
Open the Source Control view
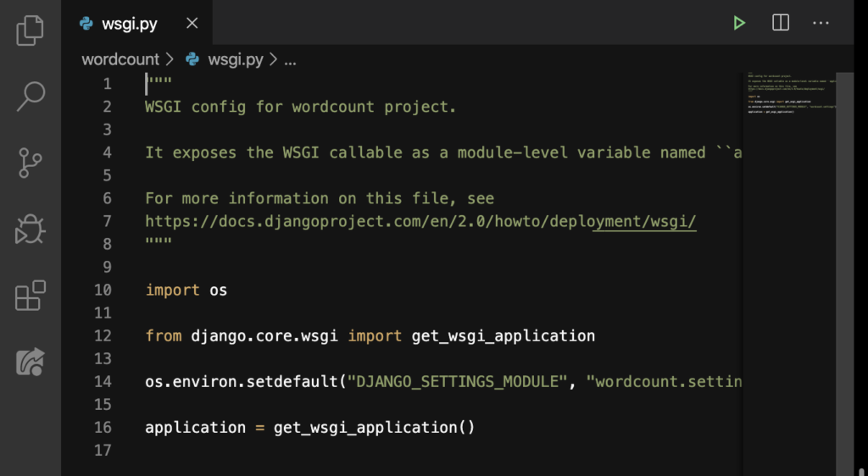coord(30,163)
